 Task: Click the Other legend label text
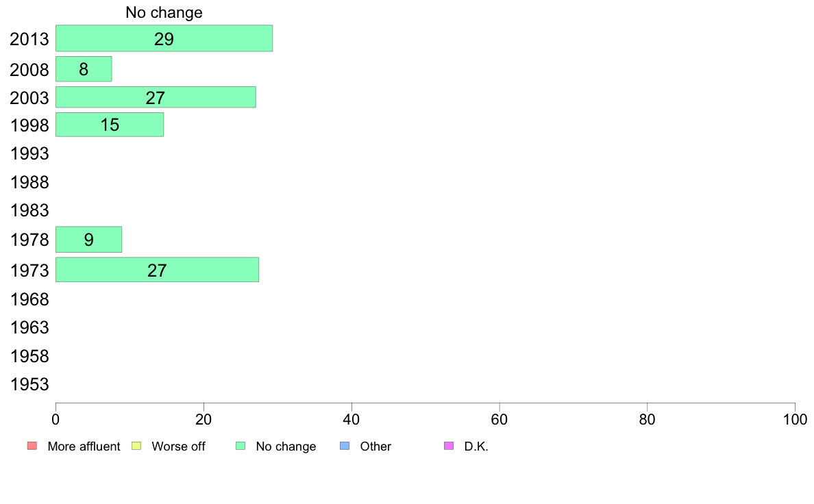click(x=375, y=446)
